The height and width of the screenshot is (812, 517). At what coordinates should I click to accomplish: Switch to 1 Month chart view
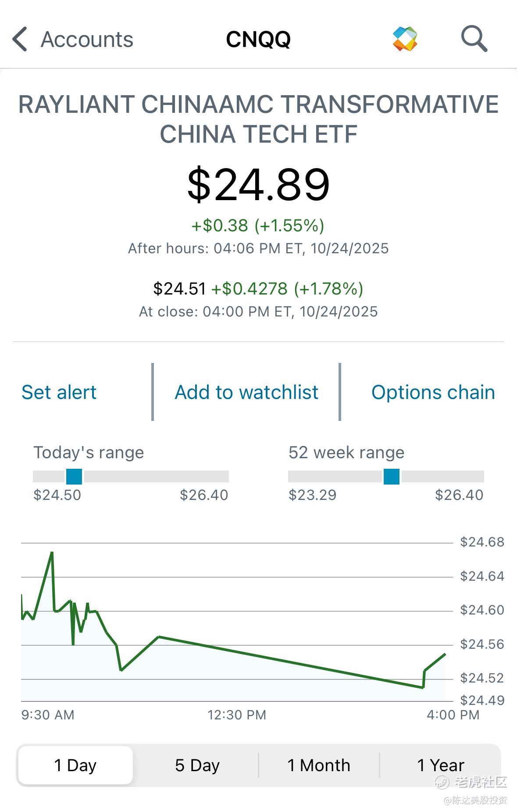tap(319, 765)
